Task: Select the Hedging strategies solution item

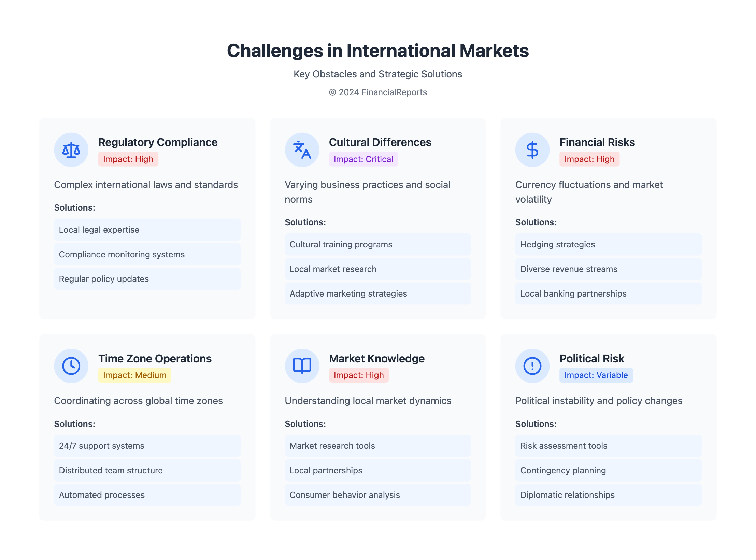Action: pyautogui.click(x=608, y=244)
